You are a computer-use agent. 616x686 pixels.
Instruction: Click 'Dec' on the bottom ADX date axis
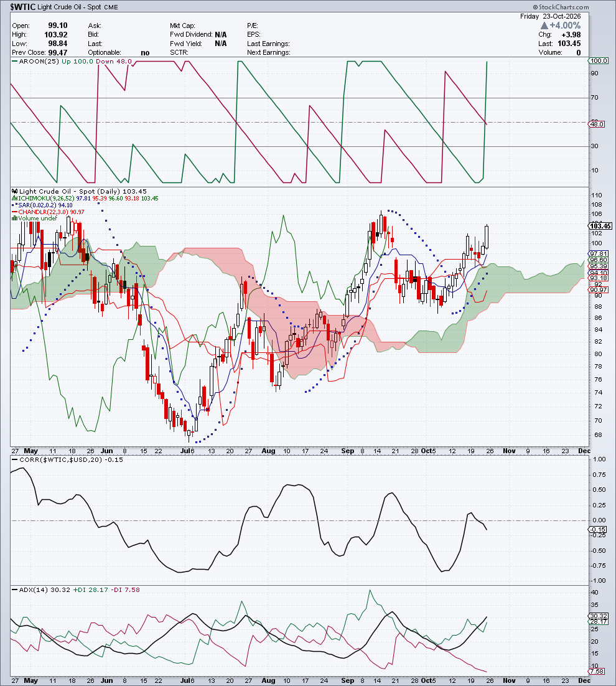pos(584,680)
